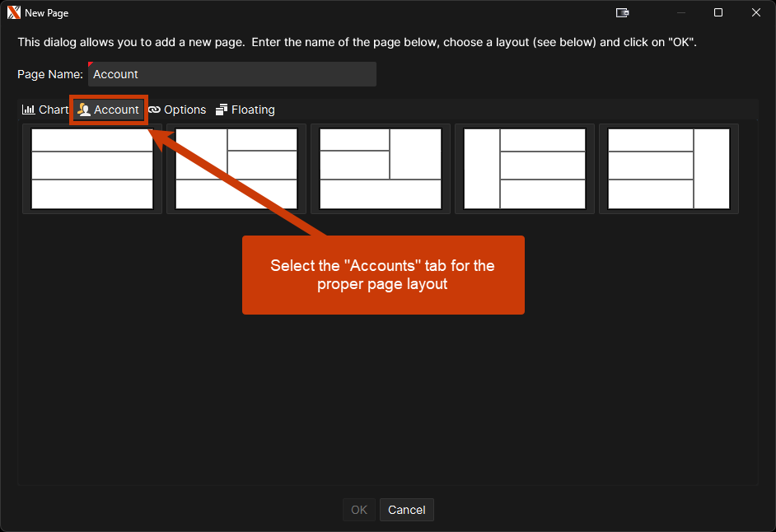The width and height of the screenshot is (776, 532).
Task: Open the Options layouts tab label
Action: tap(185, 110)
